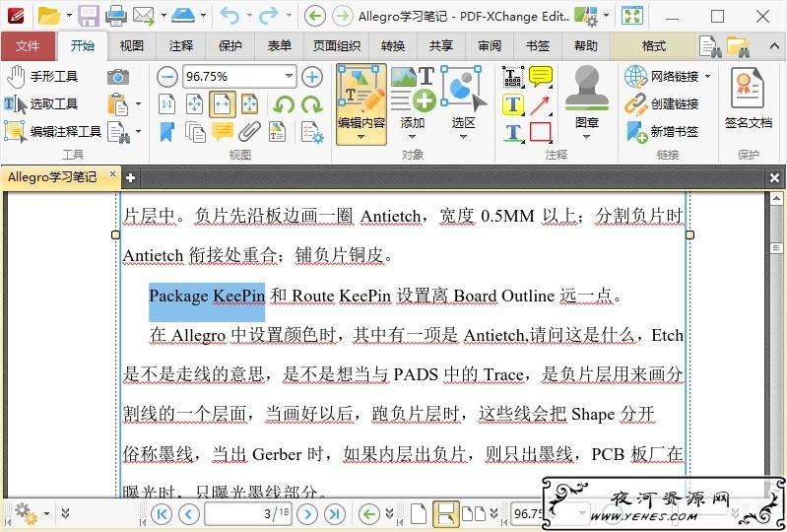Click the Paste clipboard icon
Screen dimensions: 787x532
coord(118,104)
